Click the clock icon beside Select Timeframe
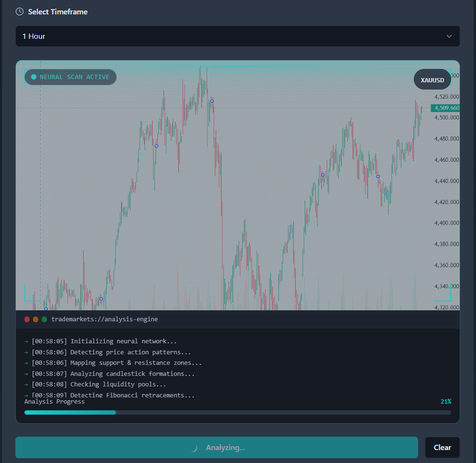Image resolution: width=476 pixels, height=463 pixels. tap(19, 11)
